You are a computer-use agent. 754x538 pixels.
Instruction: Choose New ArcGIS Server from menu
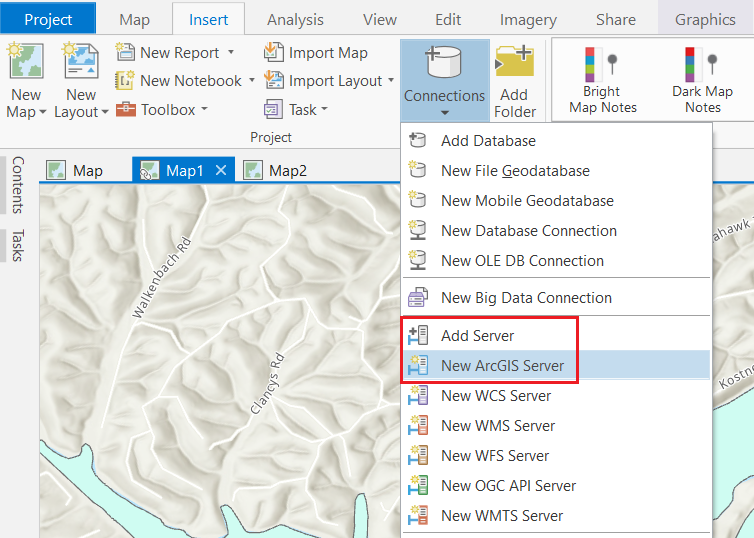502,366
